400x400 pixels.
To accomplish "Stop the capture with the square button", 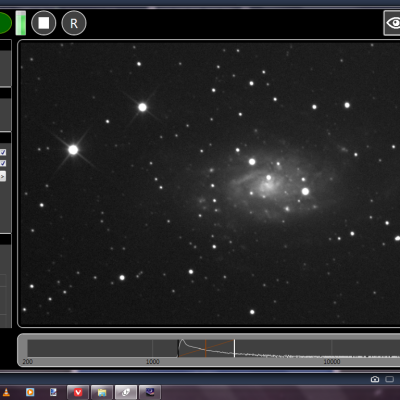I will pyautogui.click(x=44, y=23).
